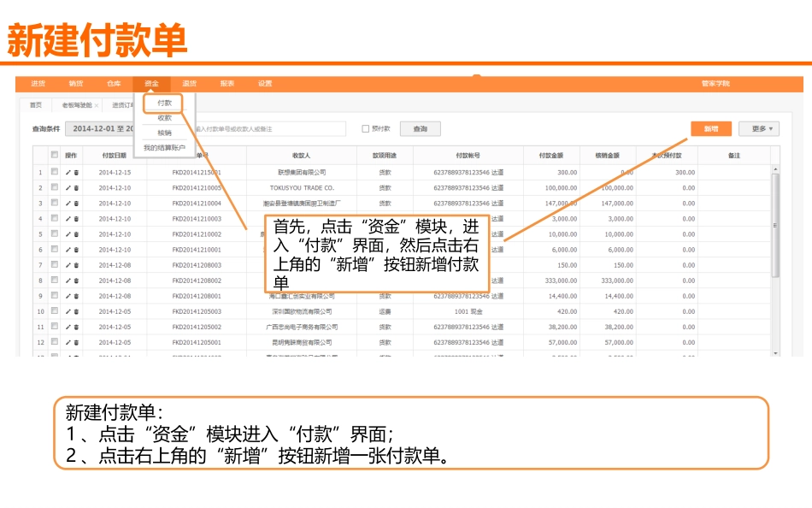
Task: Delete payment FKD20141205001 trash icon
Action: (76, 343)
